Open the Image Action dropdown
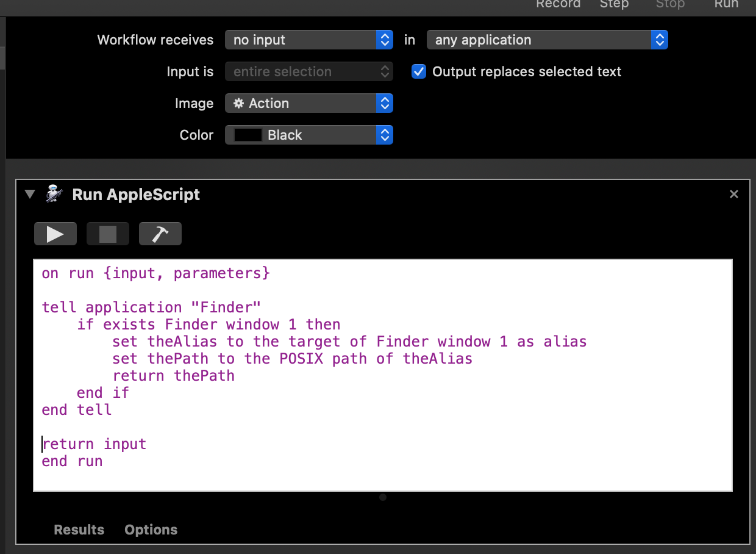 (x=309, y=103)
